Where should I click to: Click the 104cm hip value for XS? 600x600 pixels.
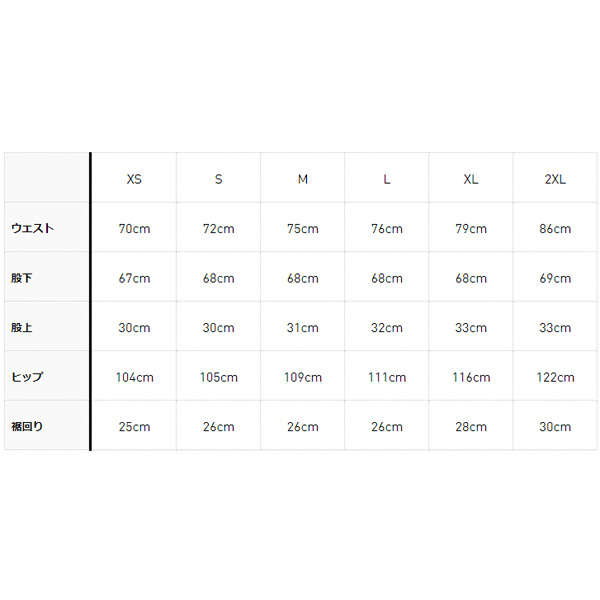[134, 378]
